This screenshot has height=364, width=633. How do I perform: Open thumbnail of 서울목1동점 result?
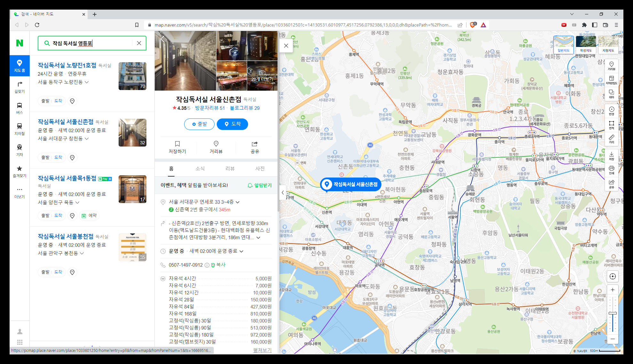click(x=132, y=189)
